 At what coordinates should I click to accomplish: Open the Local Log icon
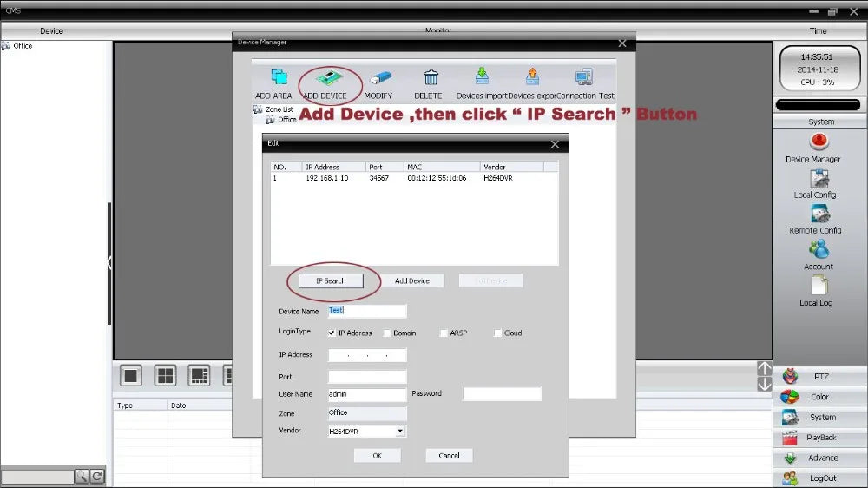(x=819, y=285)
